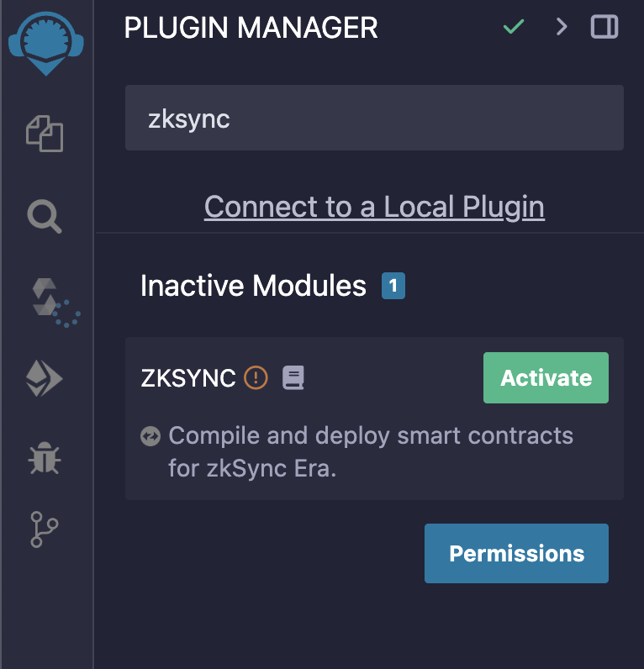
Task: Activate the ZKSYNC plugin
Action: (x=546, y=378)
